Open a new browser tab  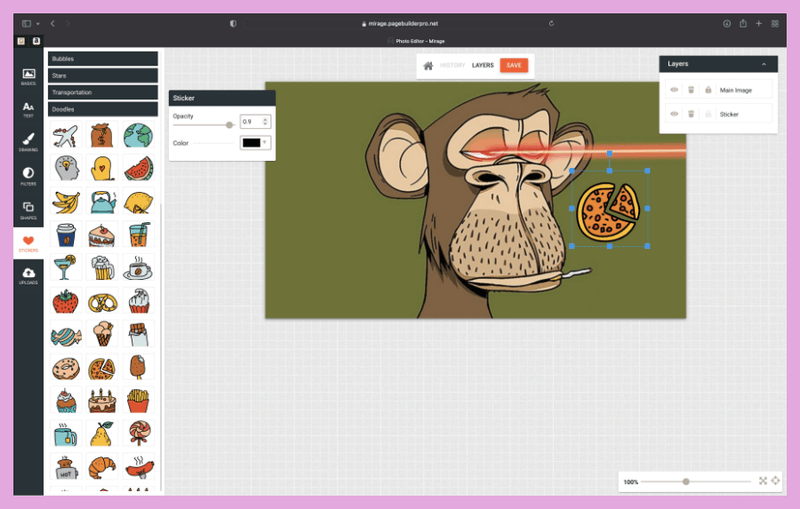(x=759, y=23)
